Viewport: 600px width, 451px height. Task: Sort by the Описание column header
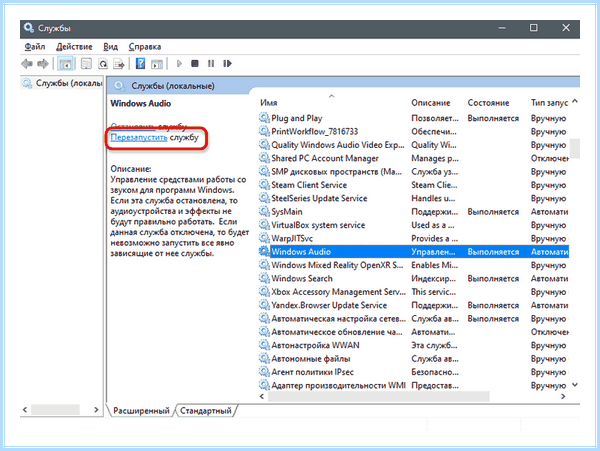point(430,103)
